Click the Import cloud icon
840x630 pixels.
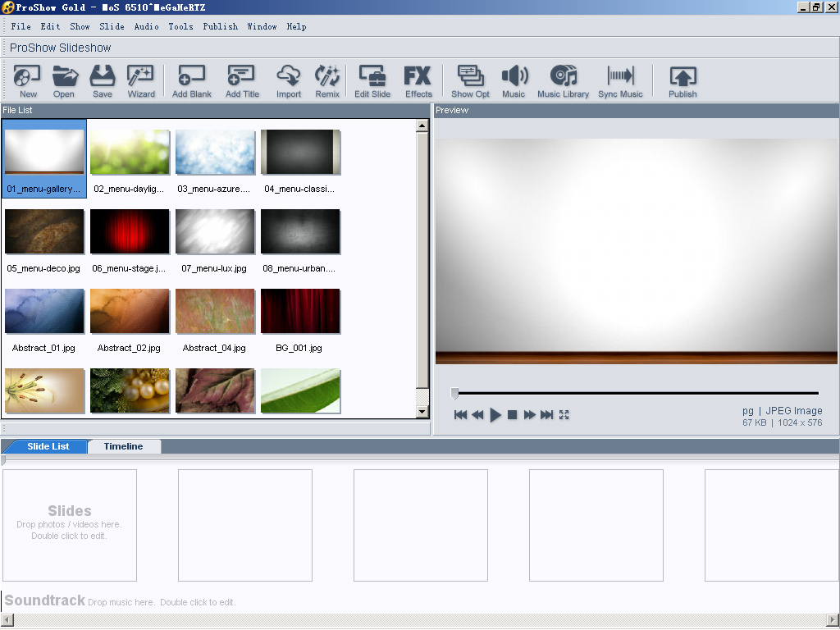pyautogui.click(x=289, y=81)
